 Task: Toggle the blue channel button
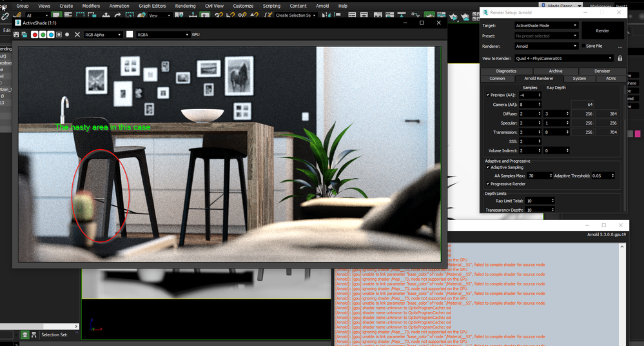coord(51,35)
